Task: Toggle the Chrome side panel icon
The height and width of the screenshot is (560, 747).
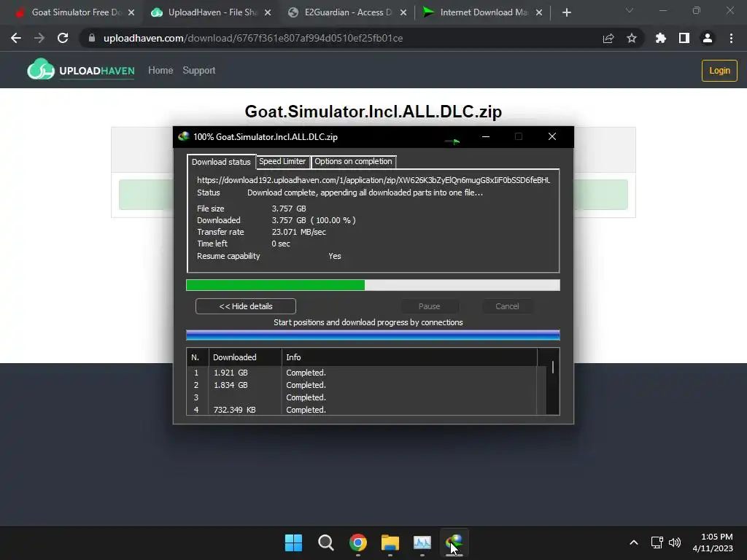Action: click(x=684, y=38)
